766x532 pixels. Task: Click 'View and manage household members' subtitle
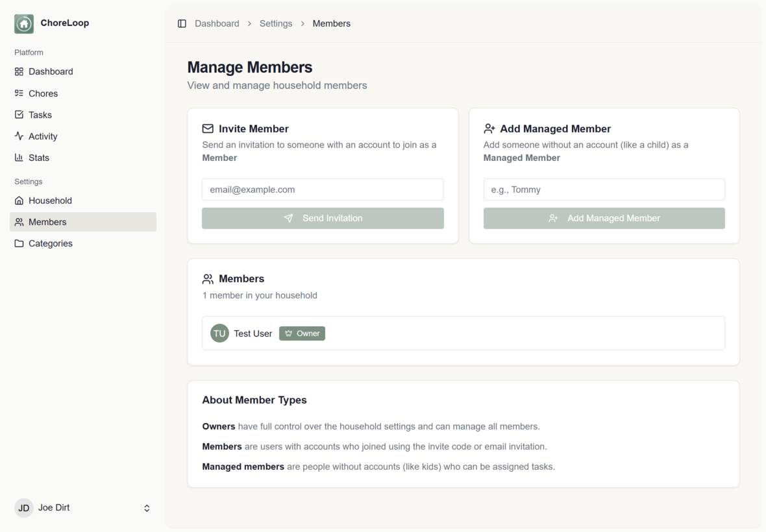(277, 86)
